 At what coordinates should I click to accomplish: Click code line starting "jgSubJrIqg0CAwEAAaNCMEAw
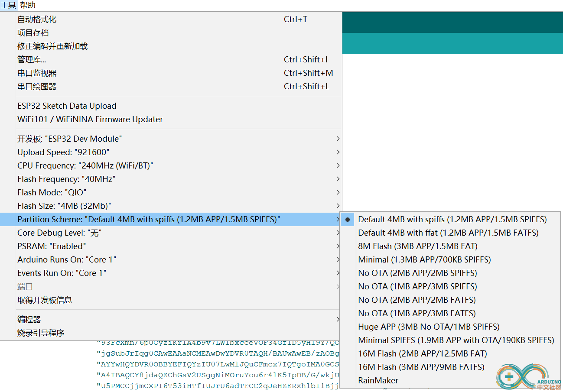(x=218, y=353)
